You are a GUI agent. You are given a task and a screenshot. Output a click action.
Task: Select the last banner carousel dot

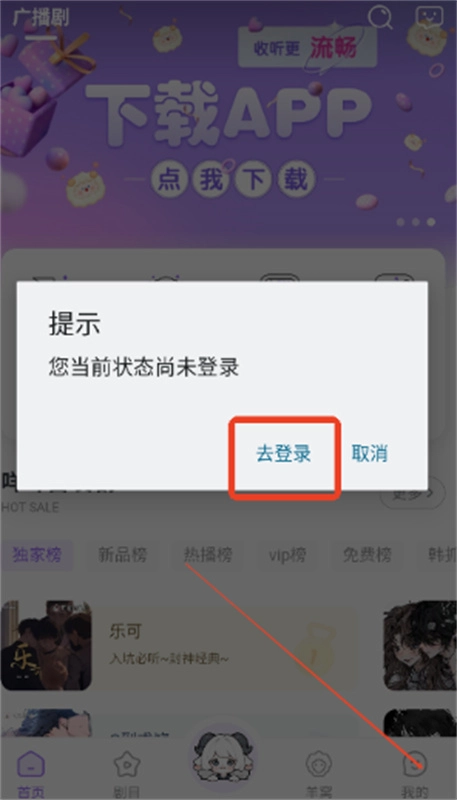pos(431,222)
